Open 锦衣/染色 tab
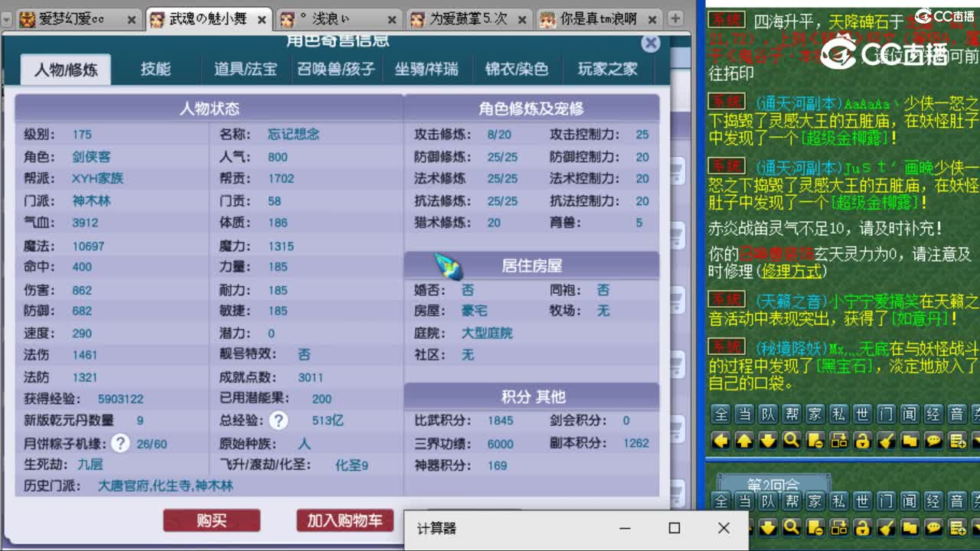Screen dimensions: 980x551 [517, 70]
